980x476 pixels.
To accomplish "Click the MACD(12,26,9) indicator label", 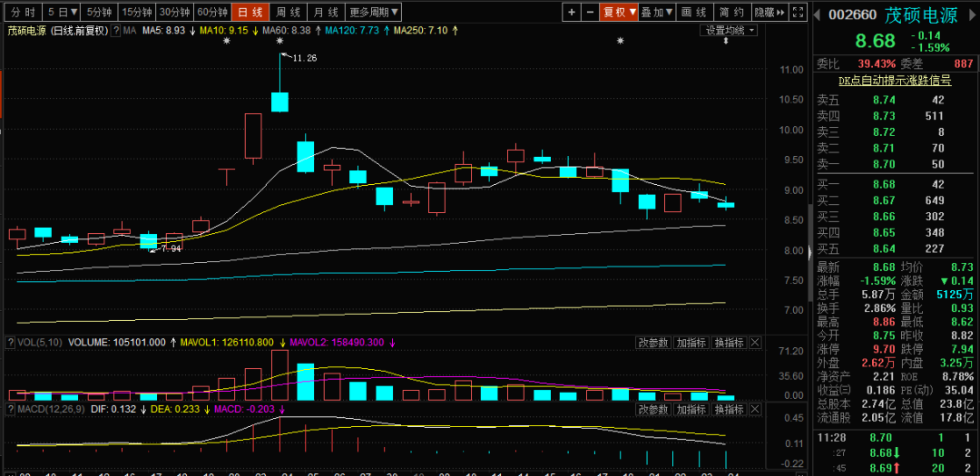I will click(49, 409).
